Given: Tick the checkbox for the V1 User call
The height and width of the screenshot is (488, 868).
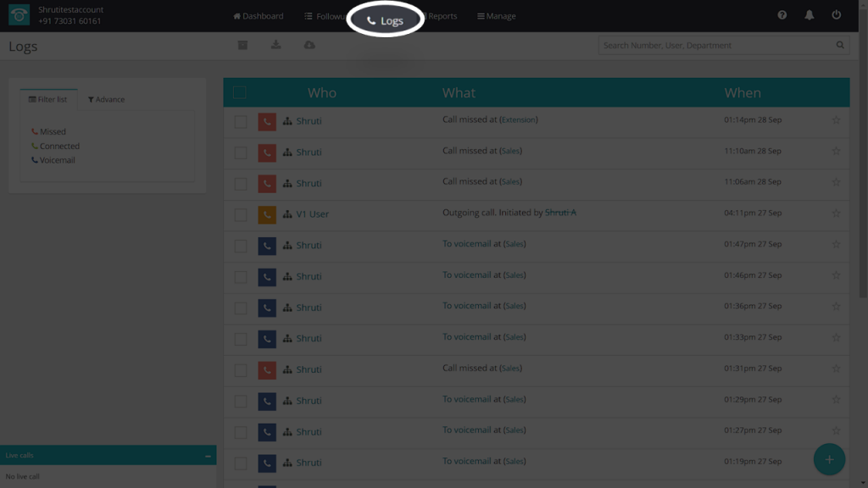Looking at the screenshot, I should (x=240, y=214).
